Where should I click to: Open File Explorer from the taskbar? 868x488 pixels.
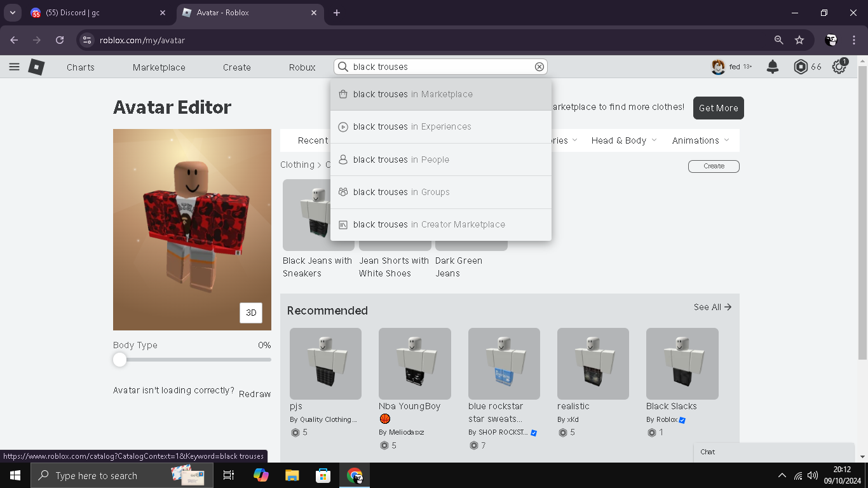292,475
